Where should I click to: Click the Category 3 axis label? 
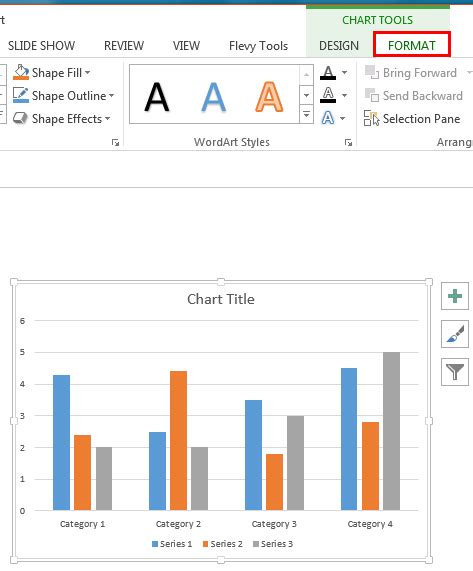[x=274, y=524]
